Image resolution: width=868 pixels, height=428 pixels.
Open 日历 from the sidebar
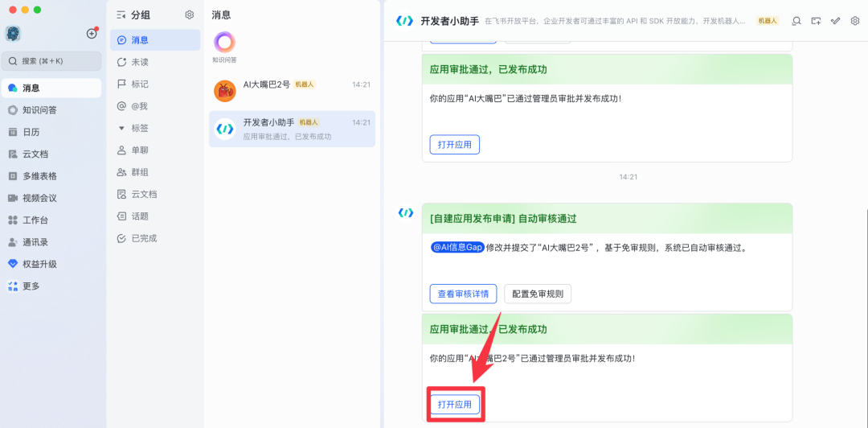[x=31, y=132]
